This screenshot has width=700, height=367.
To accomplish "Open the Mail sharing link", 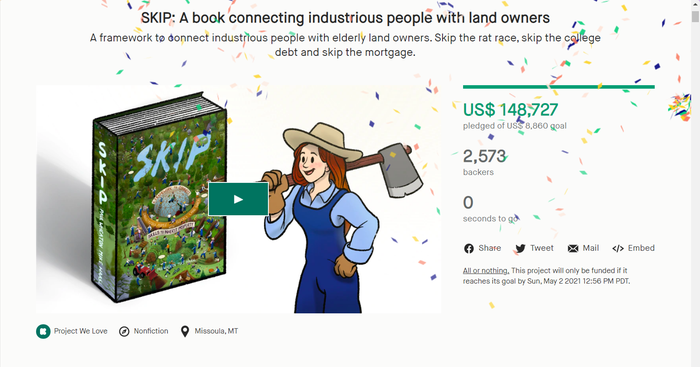I will pos(591,248).
